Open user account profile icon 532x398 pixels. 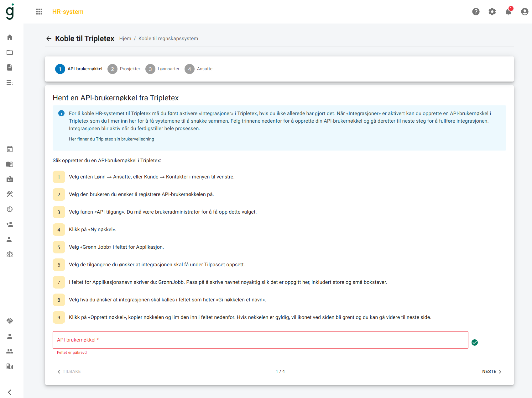pyautogui.click(x=525, y=12)
